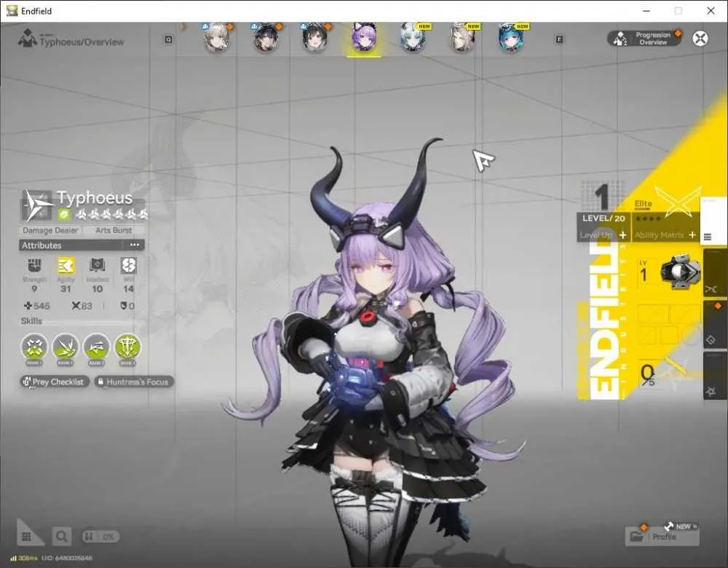Image resolution: width=728 pixels, height=568 pixels.
Task: Expand Attributes details with three-dot button
Action: 135,245
